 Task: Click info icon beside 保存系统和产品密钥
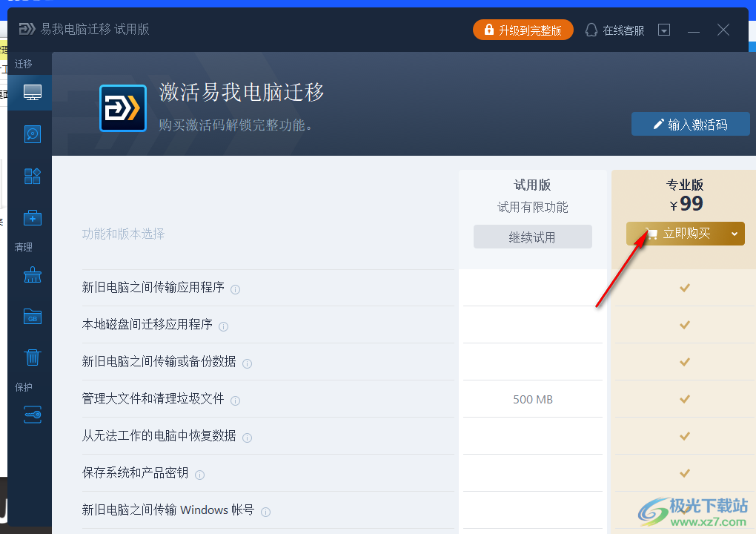tap(199, 475)
